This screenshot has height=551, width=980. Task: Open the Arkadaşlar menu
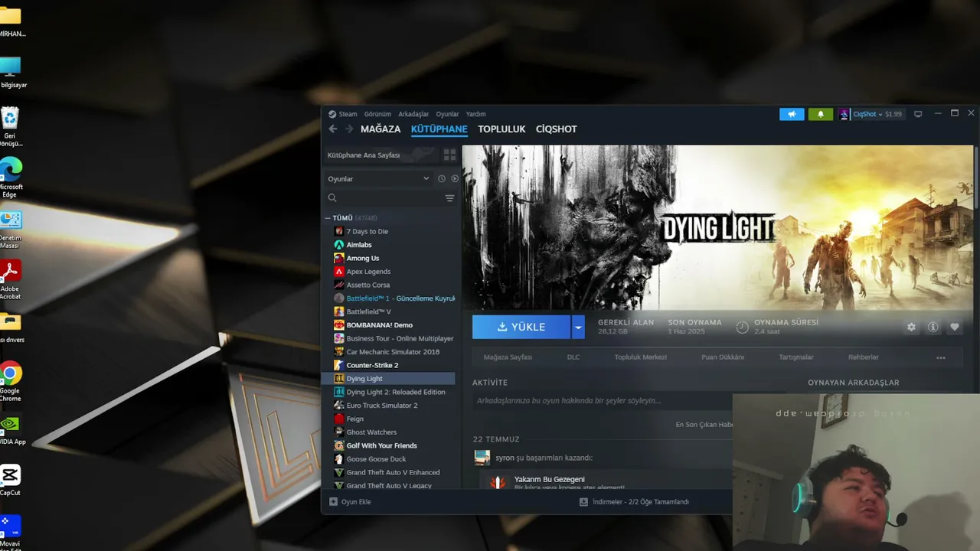click(x=413, y=114)
